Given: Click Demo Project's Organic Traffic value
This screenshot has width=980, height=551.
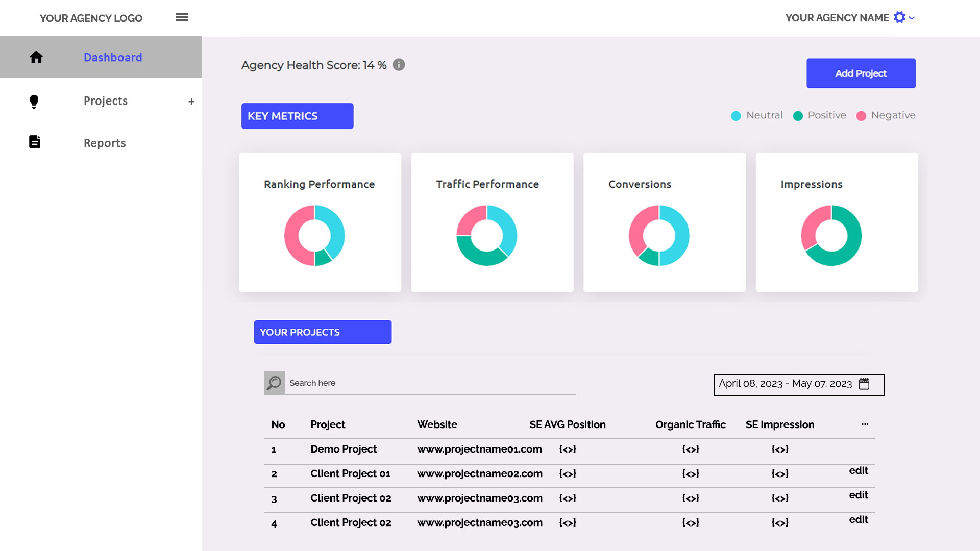Looking at the screenshot, I should coord(691,449).
